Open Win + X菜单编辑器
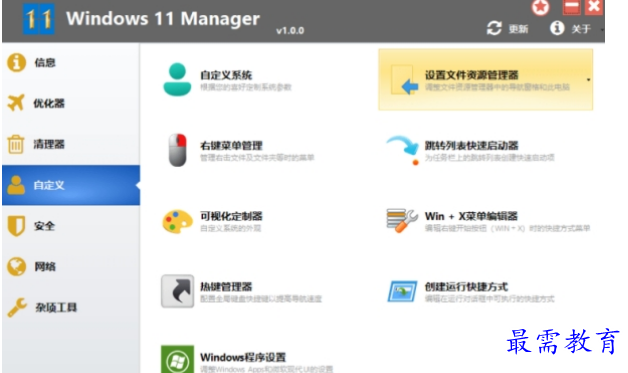628x373 pixels. pos(489,221)
